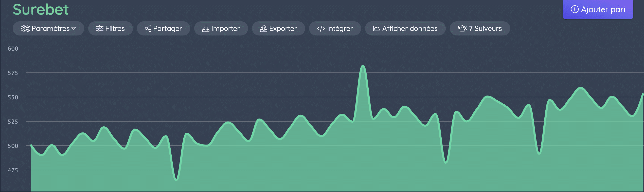Open the Filtres panel via its label
Viewport: 644px width, 192px height.
tap(115, 28)
